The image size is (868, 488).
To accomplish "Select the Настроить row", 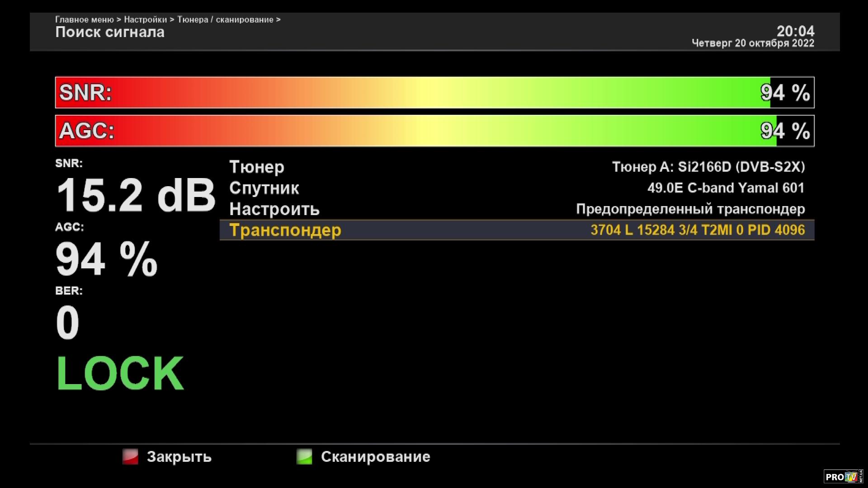I will pos(274,209).
